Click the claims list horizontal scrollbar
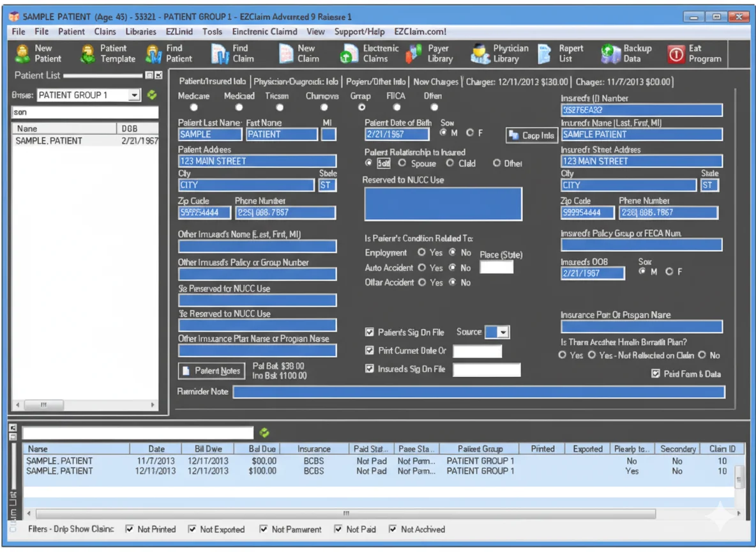This screenshot has width=756, height=552. (345, 513)
